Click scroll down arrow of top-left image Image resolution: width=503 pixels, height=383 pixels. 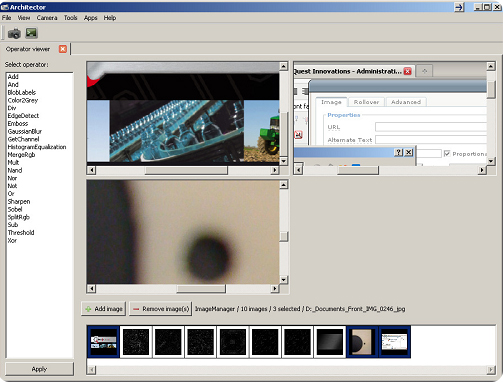(x=283, y=161)
